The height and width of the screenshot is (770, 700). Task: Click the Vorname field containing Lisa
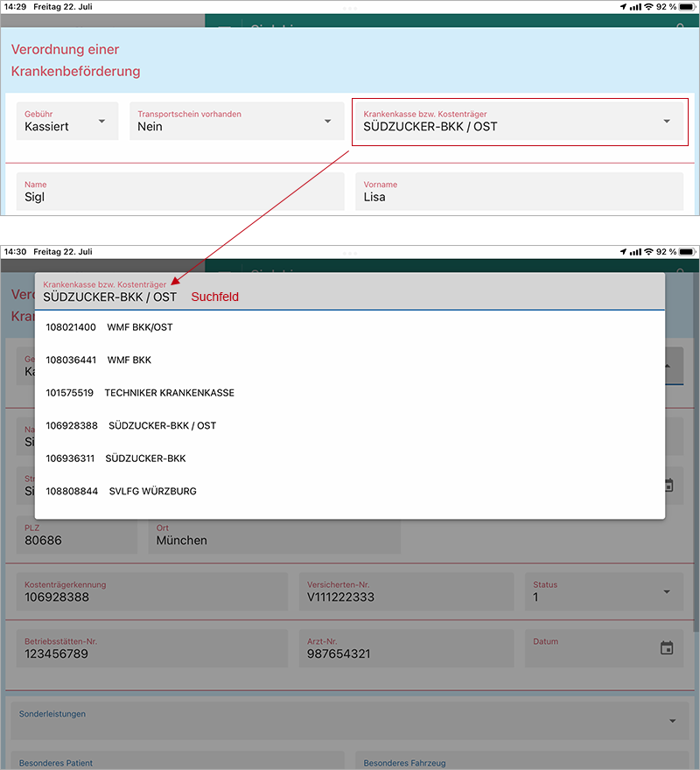519,191
